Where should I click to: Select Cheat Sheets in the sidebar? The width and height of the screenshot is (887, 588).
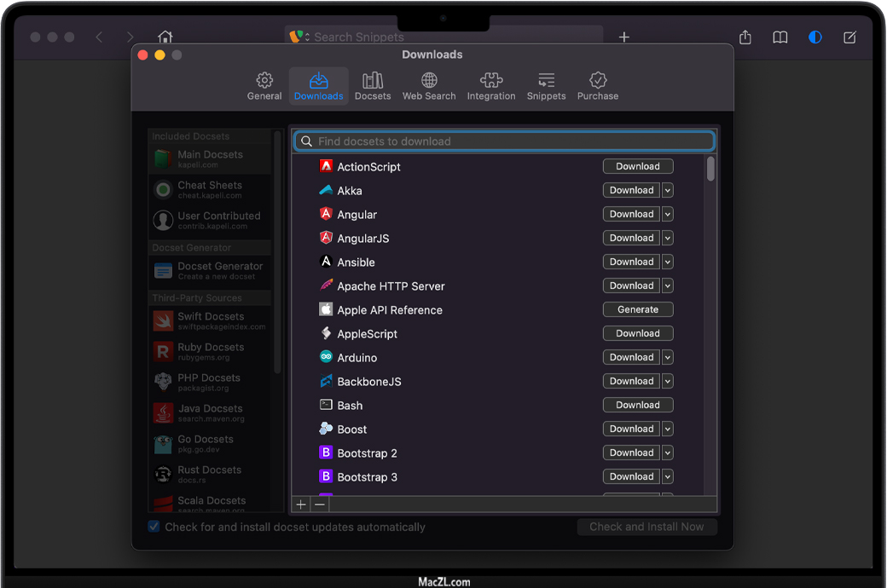pyautogui.click(x=210, y=189)
